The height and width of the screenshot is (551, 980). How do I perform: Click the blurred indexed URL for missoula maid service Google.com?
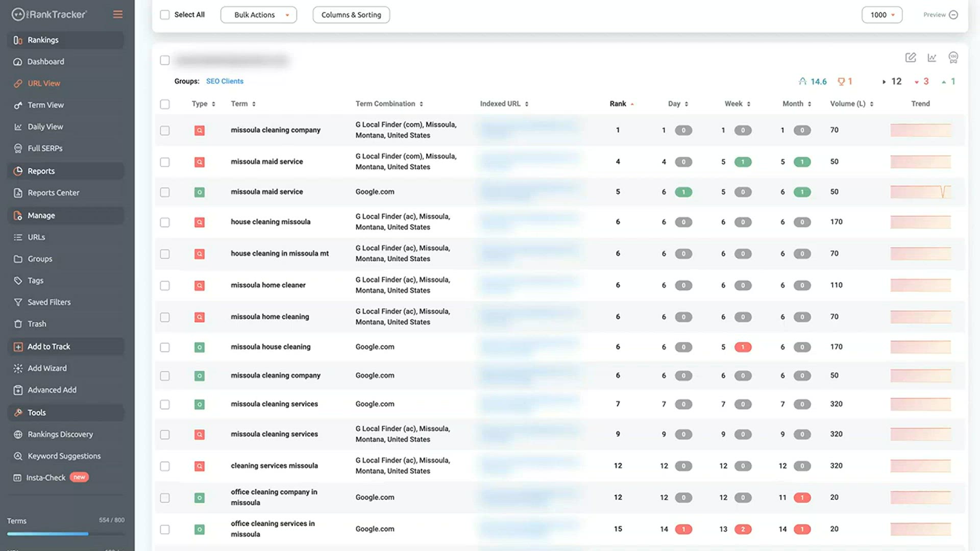point(529,192)
